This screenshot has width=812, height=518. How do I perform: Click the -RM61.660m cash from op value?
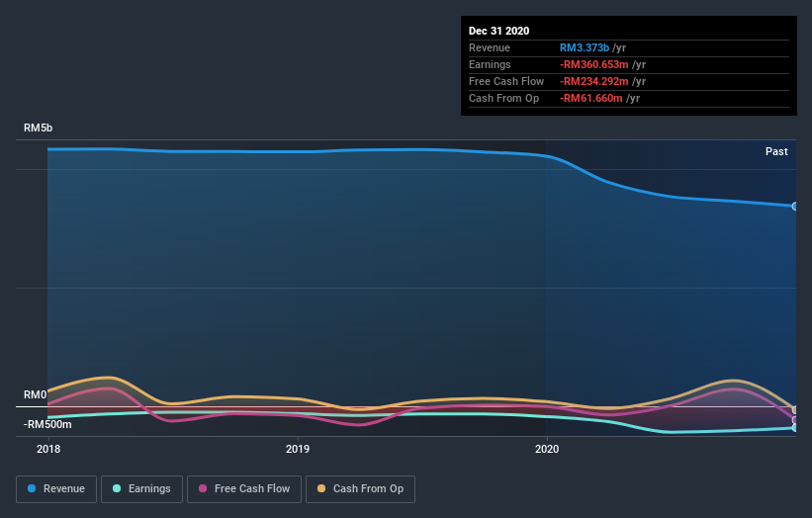pyautogui.click(x=590, y=98)
